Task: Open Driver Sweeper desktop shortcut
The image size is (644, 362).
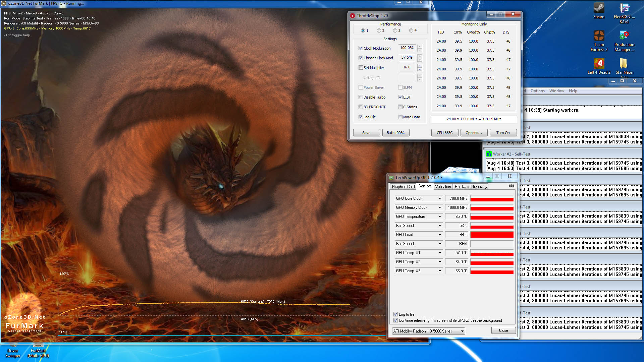Action: [x=13, y=351]
